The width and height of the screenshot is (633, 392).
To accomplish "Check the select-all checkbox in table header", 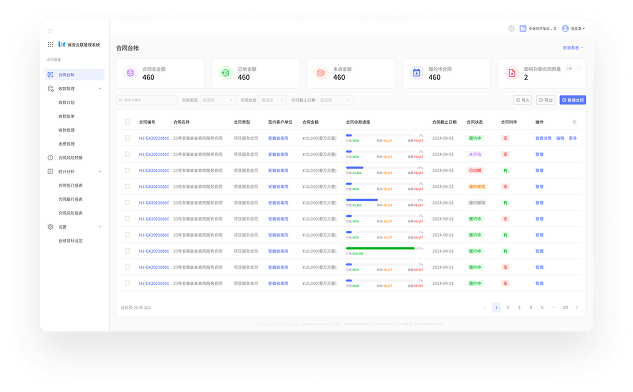I will [128, 122].
